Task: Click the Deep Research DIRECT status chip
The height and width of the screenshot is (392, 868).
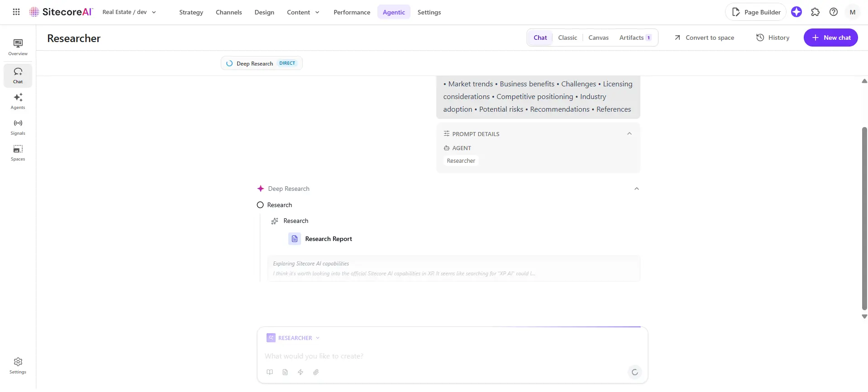Action: click(x=262, y=63)
